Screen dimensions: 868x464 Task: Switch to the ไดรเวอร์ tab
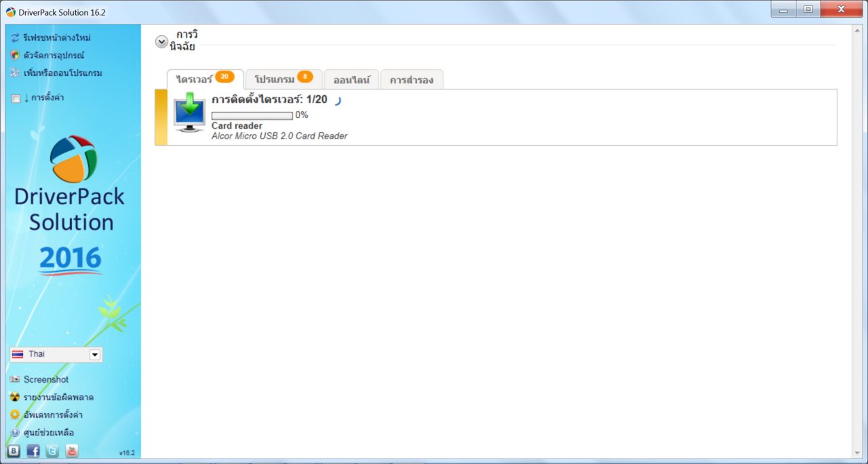pyautogui.click(x=205, y=79)
